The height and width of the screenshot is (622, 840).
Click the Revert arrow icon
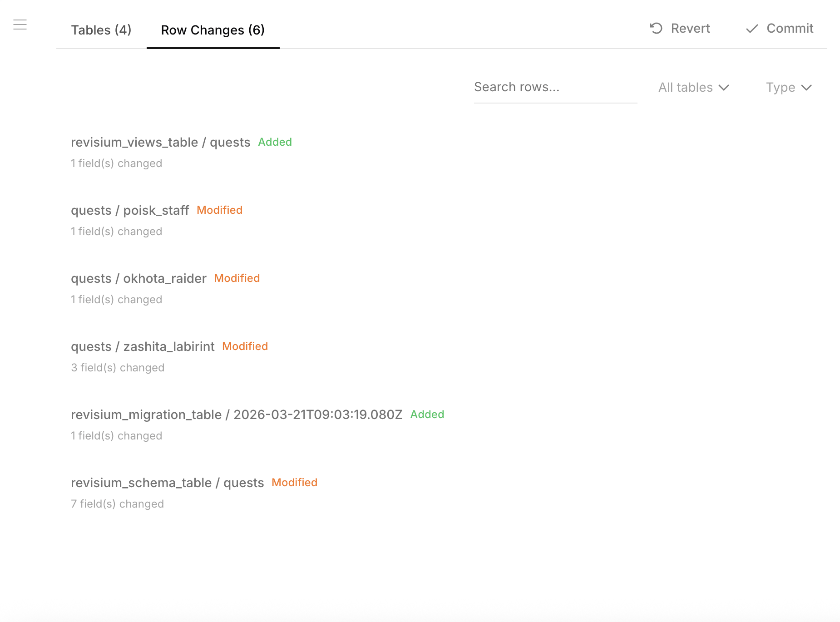[656, 28]
